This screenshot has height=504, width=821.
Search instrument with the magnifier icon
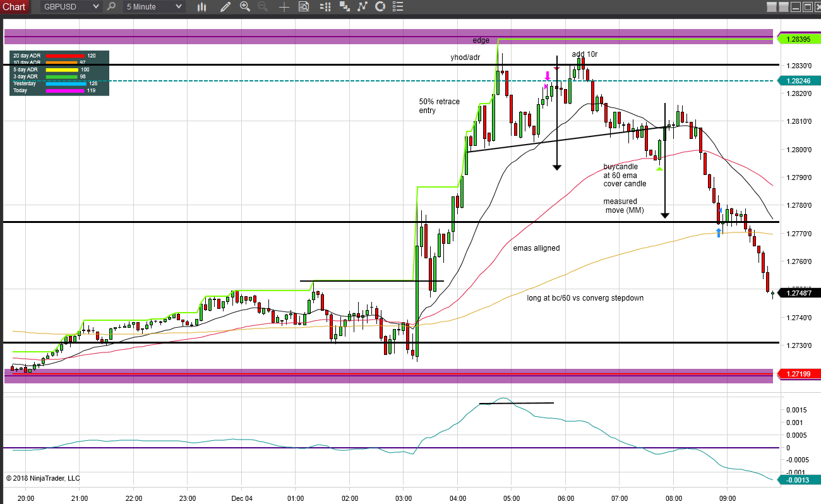coord(111,7)
